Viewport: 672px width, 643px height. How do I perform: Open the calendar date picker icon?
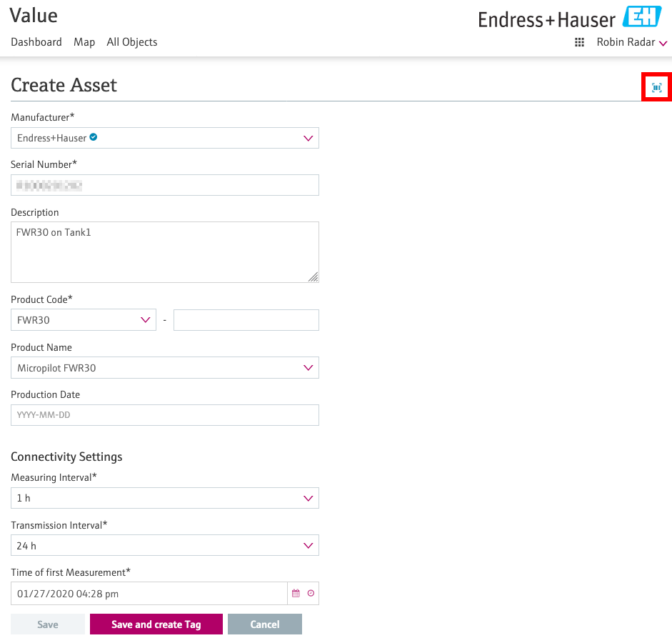click(296, 593)
